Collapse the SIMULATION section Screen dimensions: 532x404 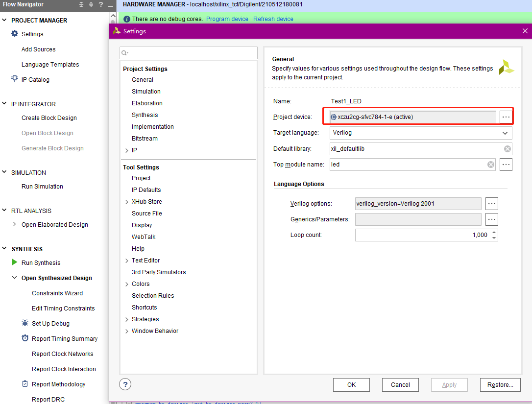(x=4, y=172)
